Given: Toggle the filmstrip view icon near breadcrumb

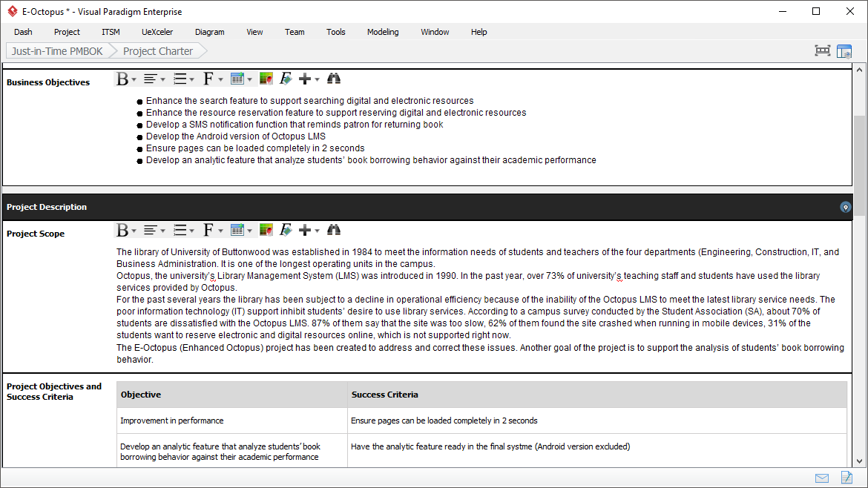Looking at the screenshot, I should pyautogui.click(x=822, y=50).
